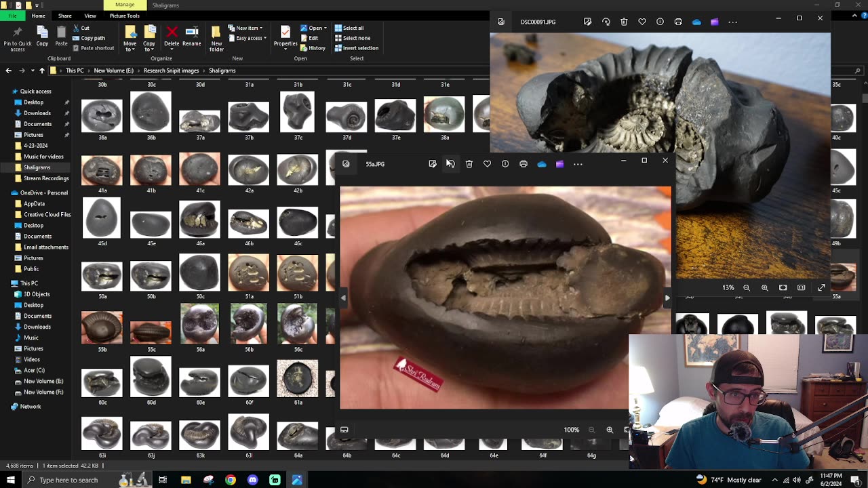Zoom out in the DSC00091.JPG viewer

coord(747,287)
